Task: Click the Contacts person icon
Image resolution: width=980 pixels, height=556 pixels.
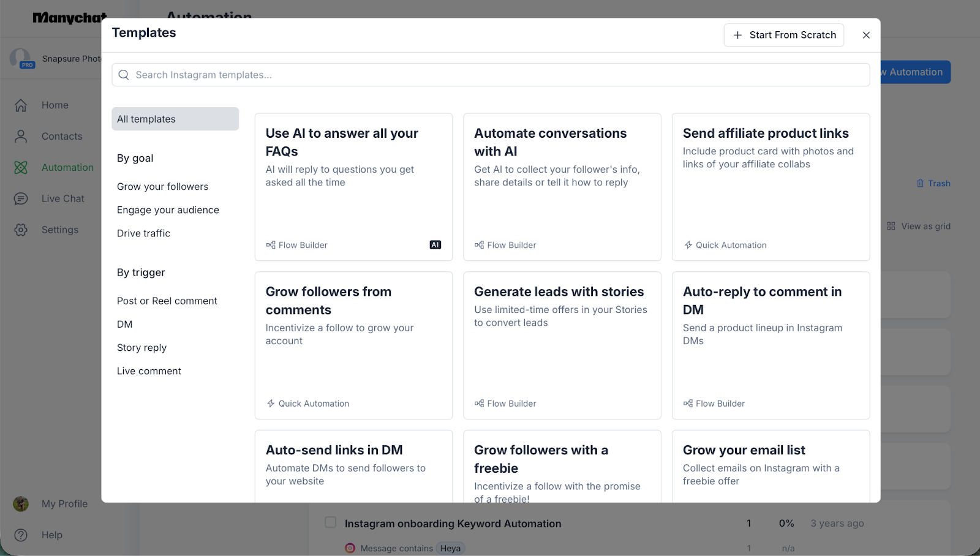Action: [21, 137]
